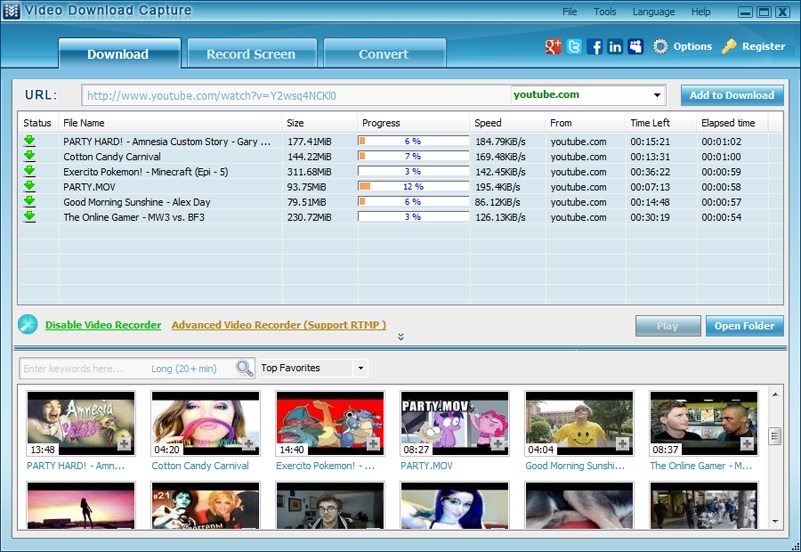Click the video recorder round icon
This screenshot has height=552, width=801.
pyautogui.click(x=28, y=324)
